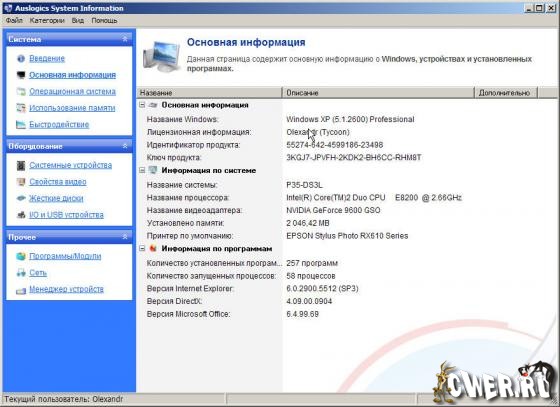Open the Свойства видео link

(x=58, y=182)
